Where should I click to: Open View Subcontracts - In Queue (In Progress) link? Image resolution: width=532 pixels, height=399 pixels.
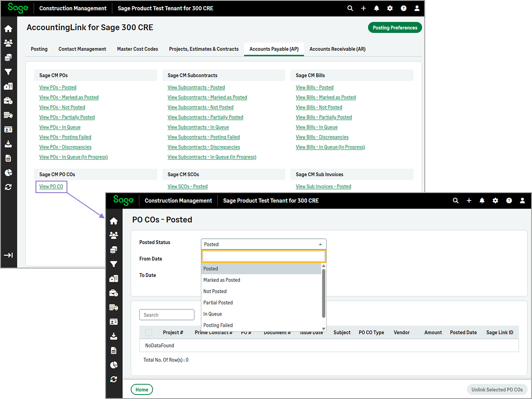click(x=212, y=157)
